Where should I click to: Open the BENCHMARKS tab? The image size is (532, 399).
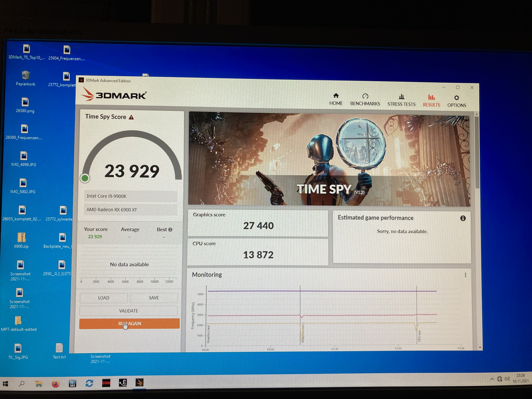pos(365,100)
